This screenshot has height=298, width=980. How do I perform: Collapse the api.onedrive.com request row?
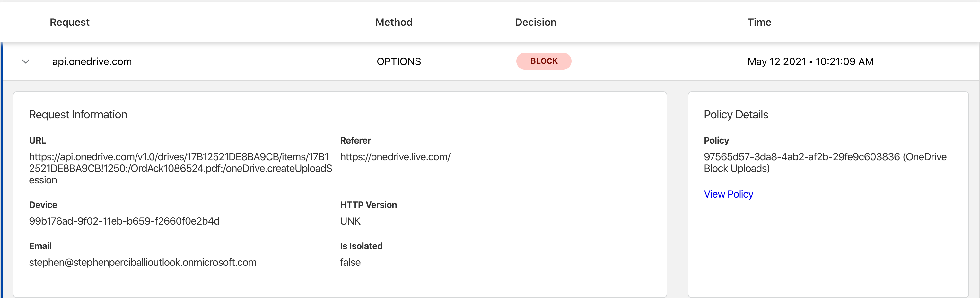[x=26, y=61]
